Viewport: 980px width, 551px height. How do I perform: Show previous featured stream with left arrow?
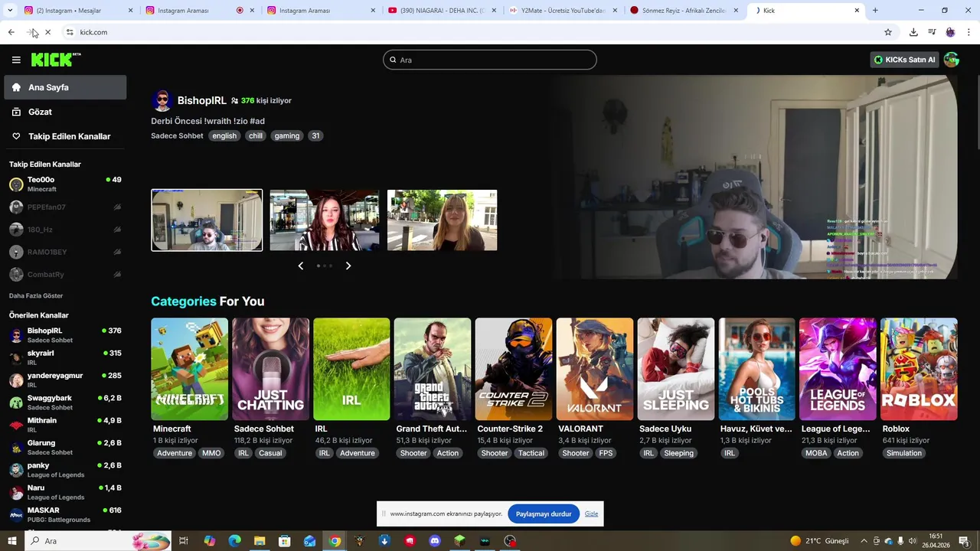300,266
